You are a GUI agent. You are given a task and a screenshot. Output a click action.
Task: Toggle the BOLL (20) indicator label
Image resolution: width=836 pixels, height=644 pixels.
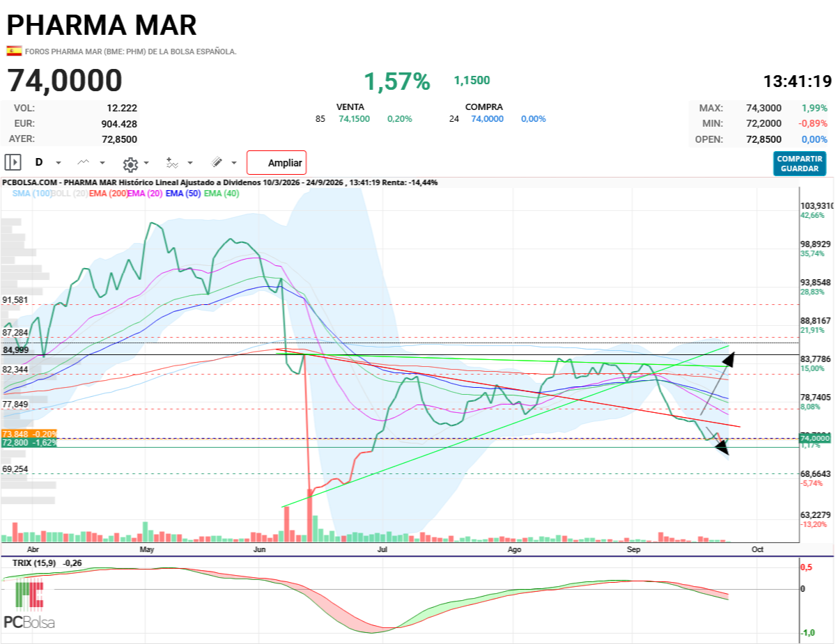tap(70, 194)
